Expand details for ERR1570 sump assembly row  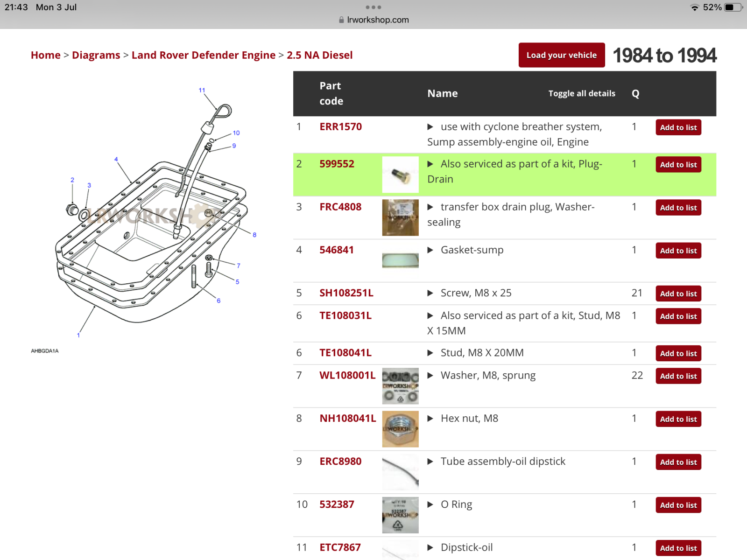pyautogui.click(x=430, y=127)
